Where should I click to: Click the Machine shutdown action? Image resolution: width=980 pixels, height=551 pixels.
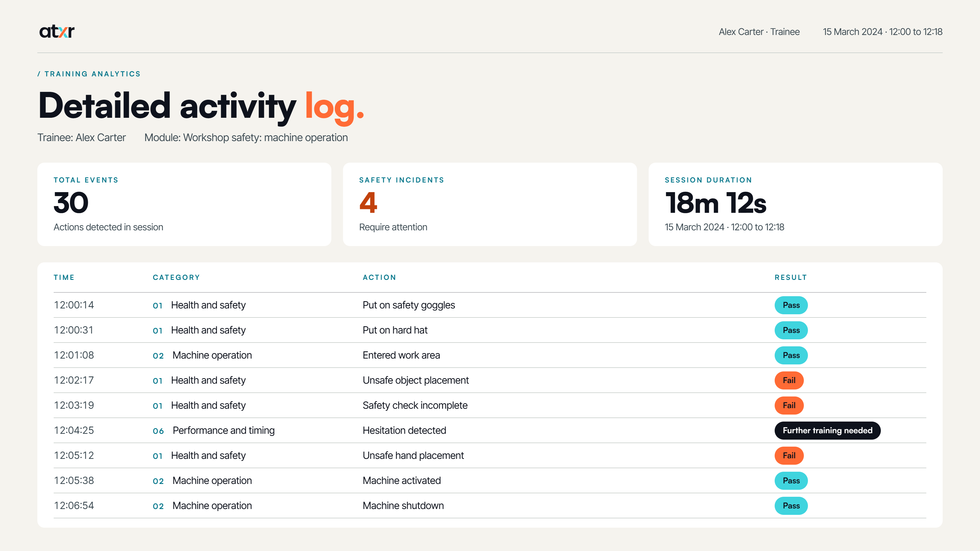click(x=403, y=506)
